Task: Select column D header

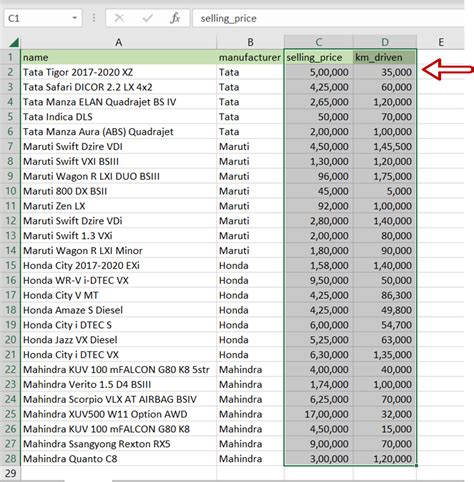Action: (385, 42)
